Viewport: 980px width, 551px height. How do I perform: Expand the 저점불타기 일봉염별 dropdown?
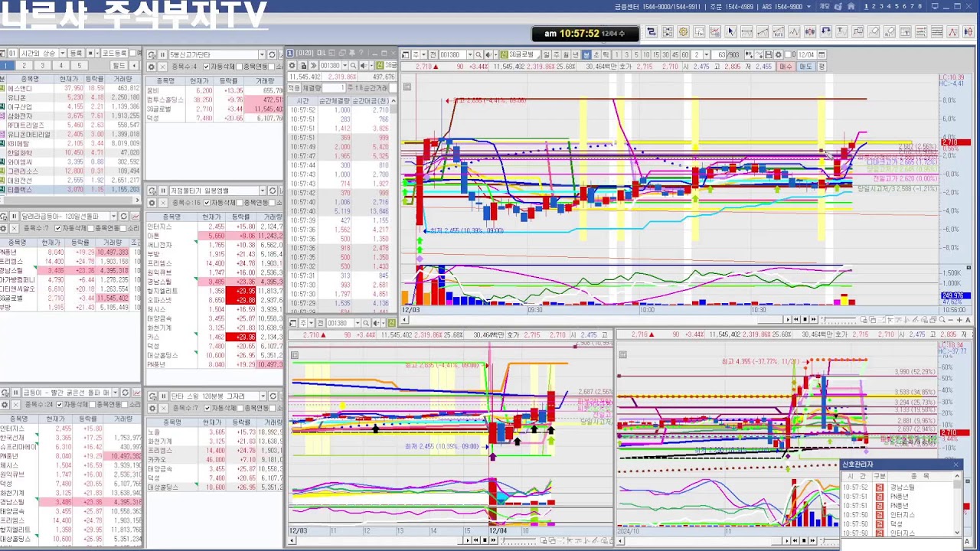tap(263, 191)
